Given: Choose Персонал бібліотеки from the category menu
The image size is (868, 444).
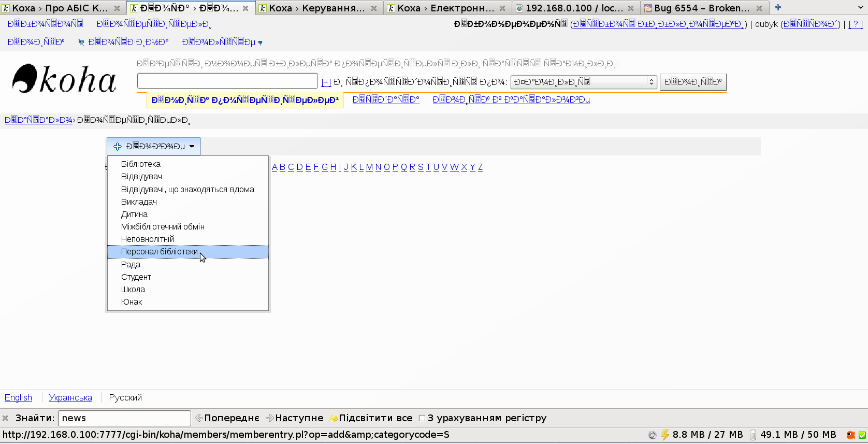Looking at the screenshot, I should (x=160, y=252).
